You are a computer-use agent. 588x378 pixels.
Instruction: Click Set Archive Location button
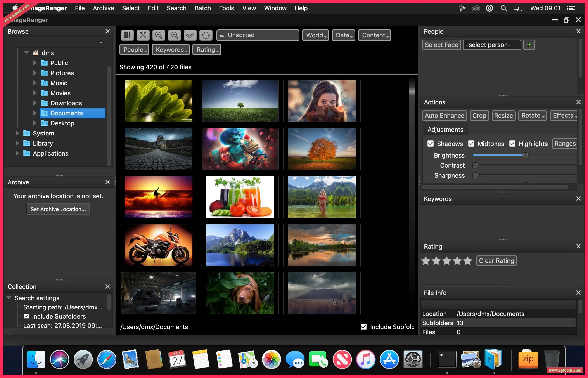58,209
